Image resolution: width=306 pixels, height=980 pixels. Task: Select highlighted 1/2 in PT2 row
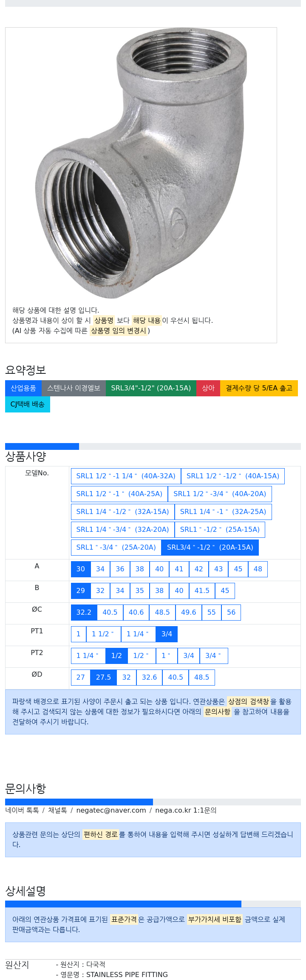pyautogui.click(x=116, y=656)
